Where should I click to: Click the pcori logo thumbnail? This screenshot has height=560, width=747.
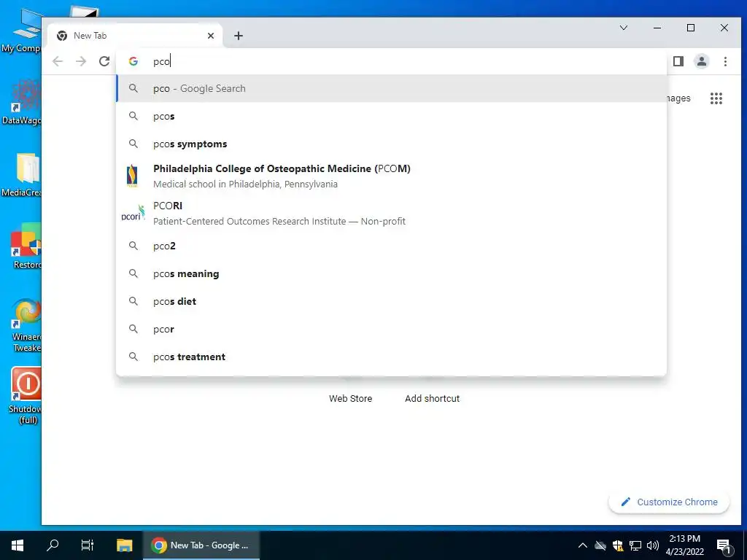(133, 213)
